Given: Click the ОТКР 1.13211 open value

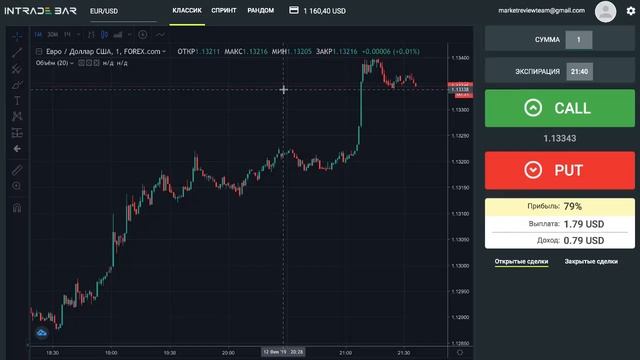Looking at the screenshot, I should tap(199, 51).
